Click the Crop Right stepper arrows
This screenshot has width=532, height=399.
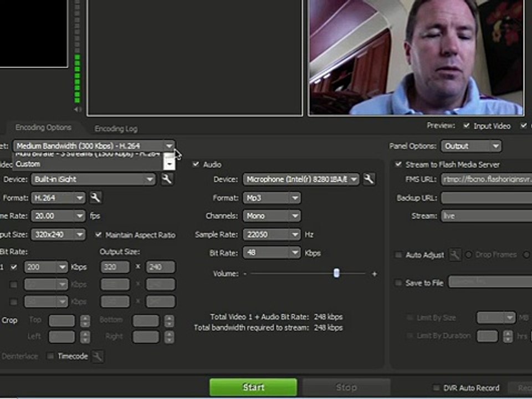point(170,337)
